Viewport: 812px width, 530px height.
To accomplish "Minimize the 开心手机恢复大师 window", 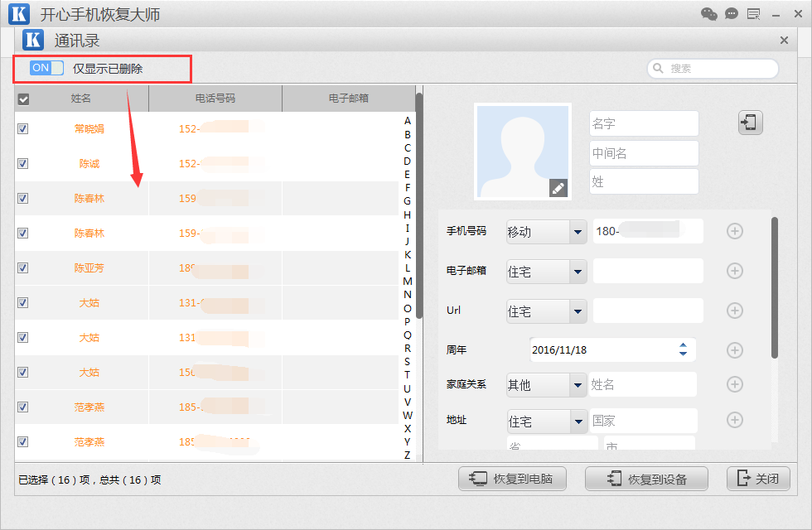I will click(x=776, y=15).
